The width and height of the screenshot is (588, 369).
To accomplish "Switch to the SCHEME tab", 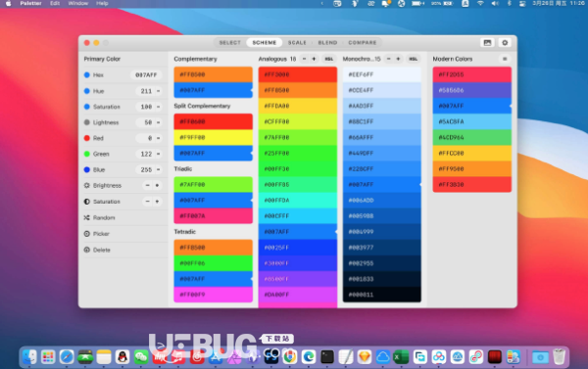I will pos(265,43).
